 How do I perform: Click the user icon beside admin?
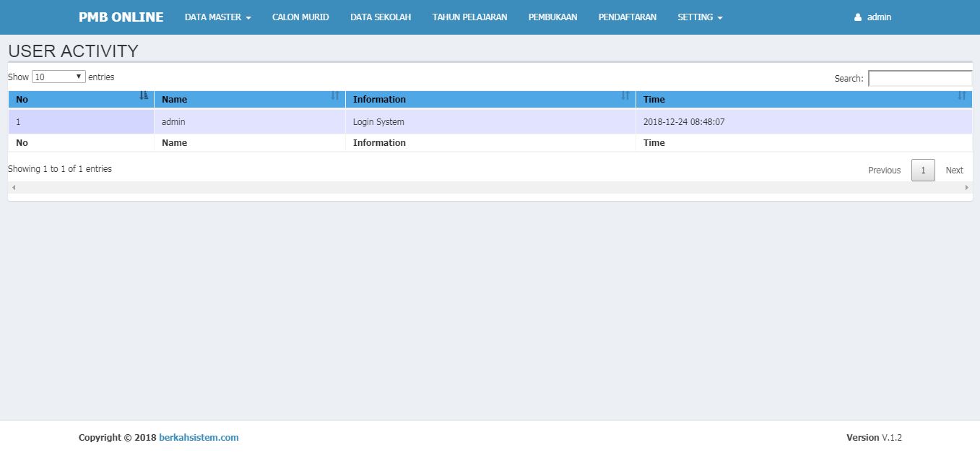[x=858, y=17]
